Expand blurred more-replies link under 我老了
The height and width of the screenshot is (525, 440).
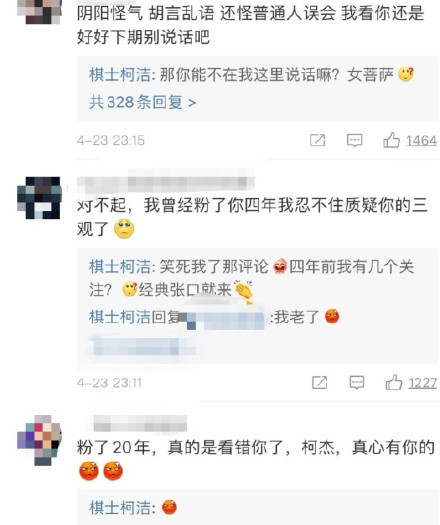click(141, 346)
